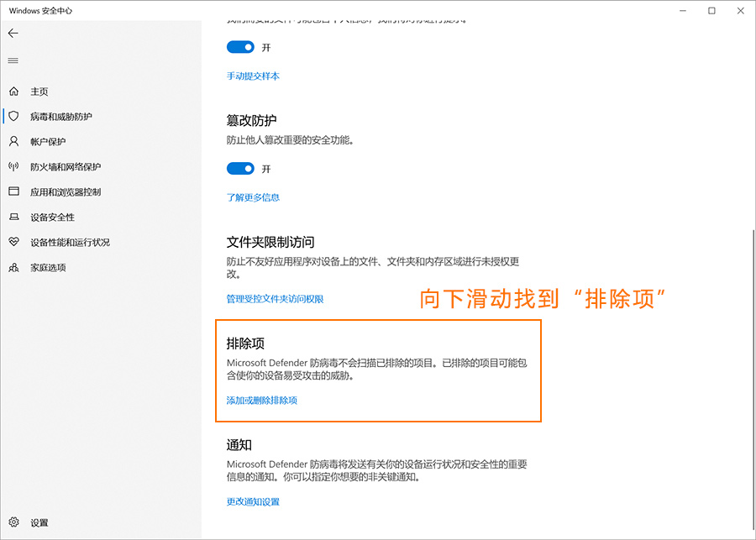
Task: Click the 篡改防护 heading
Action: (252, 120)
